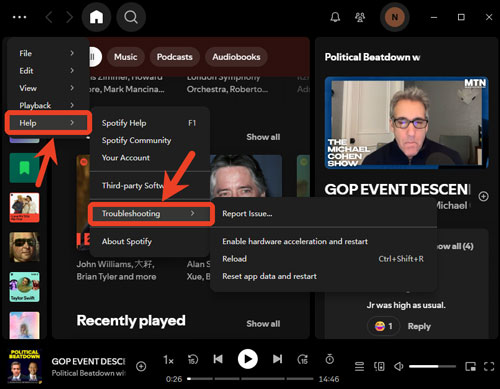Open the GOP EVENT DESCEN episode title

pos(397,189)
